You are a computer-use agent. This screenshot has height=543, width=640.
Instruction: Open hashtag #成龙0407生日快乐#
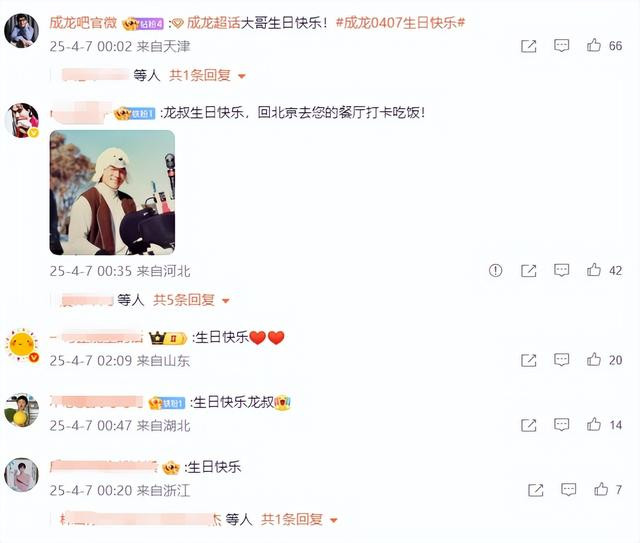(400, 23)
